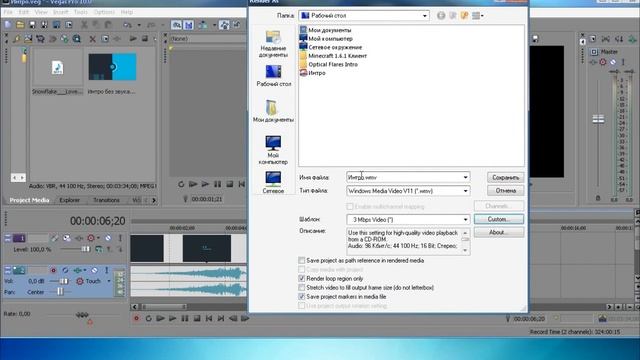Open the File menu in Vegas
Image resolution: width=640 pixels, height=360 pixels.
(8, 12)
